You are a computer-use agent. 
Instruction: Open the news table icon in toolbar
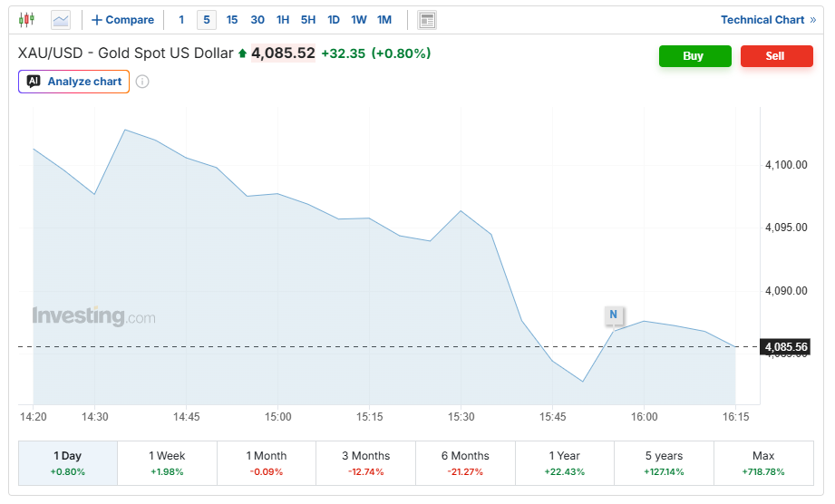pyautogui.click(x=427, y=20)
